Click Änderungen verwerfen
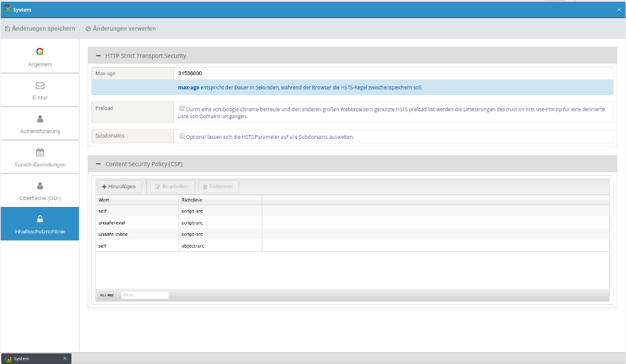This screenshot has height=364, width=626. coord(121,29)
